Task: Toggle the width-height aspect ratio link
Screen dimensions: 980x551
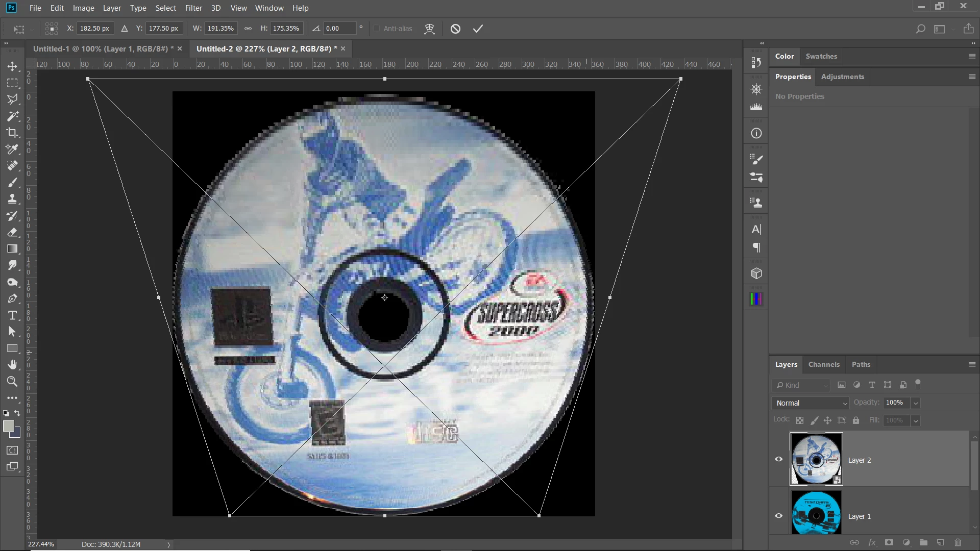Action: point(248,29)
